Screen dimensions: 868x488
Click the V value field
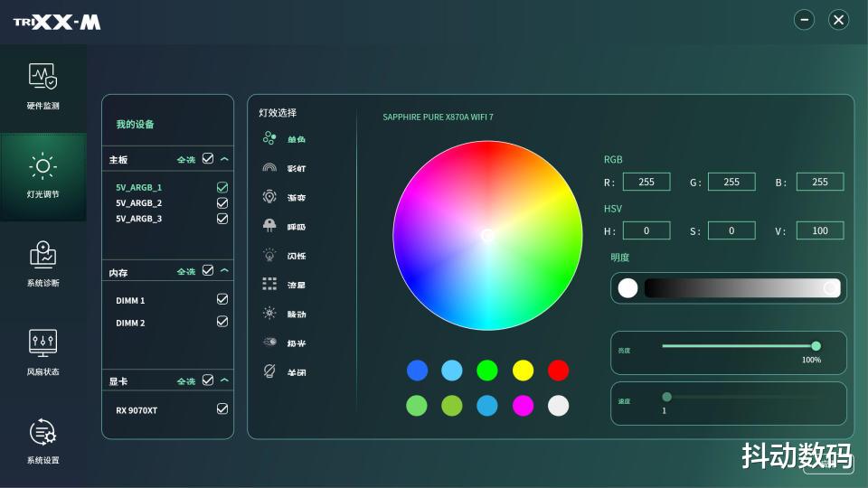820,230
